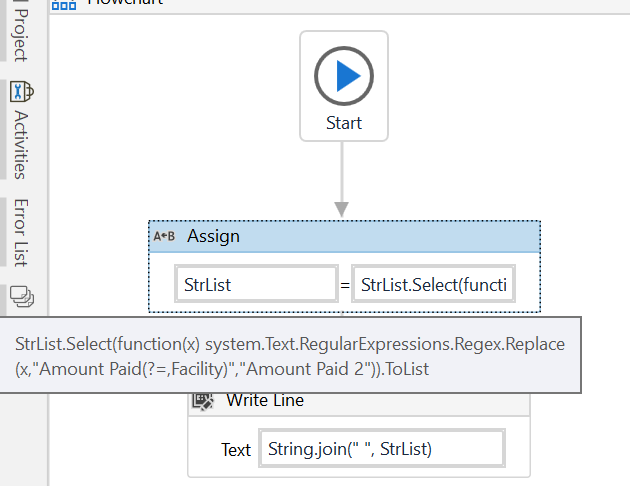
Task: Click the StrList.Select value expression field
Action: point(434,285)
